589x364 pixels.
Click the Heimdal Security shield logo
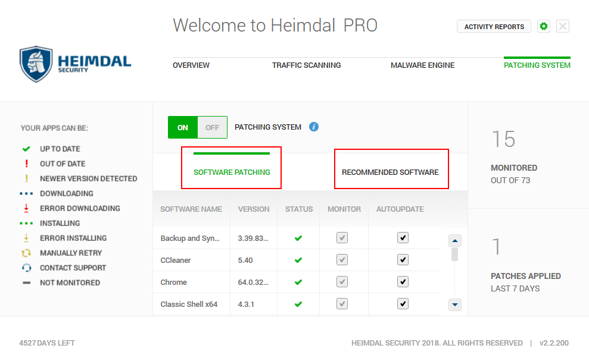pos(36,64)
